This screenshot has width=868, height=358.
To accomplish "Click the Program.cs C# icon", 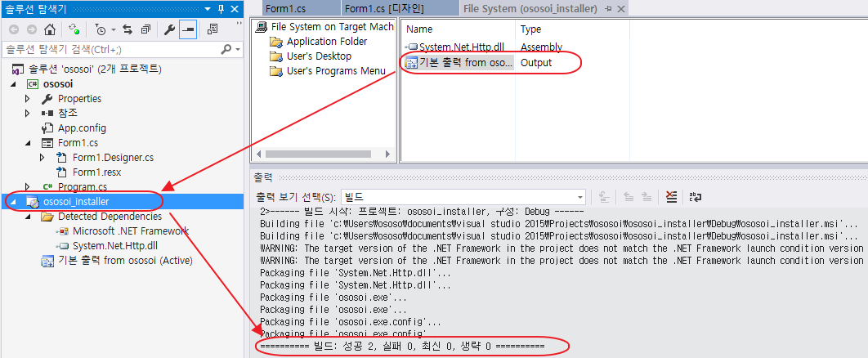I will coord(47,186).
